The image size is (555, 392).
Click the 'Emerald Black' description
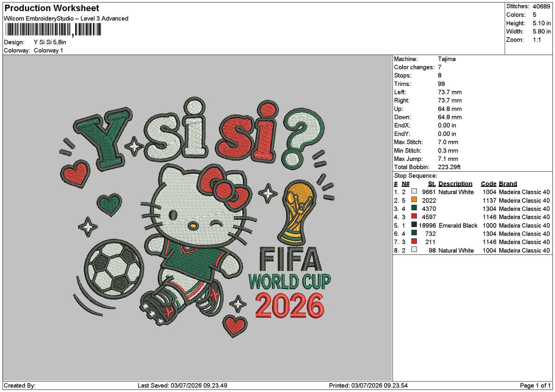(x=458, y=226)
